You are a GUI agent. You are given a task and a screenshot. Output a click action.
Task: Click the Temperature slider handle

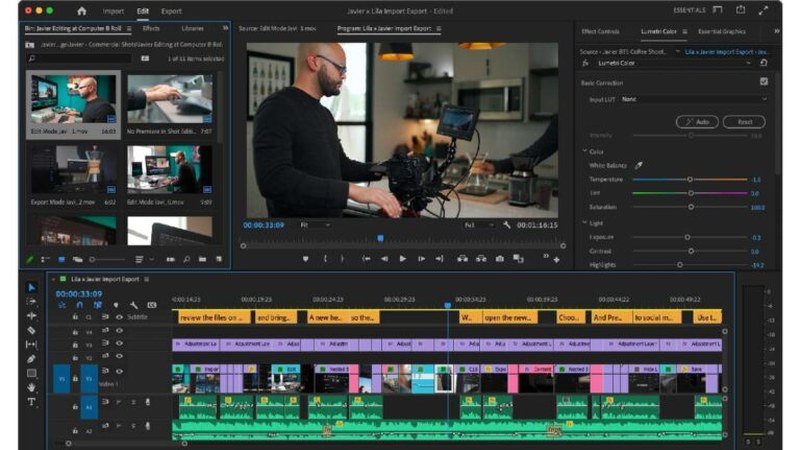[x=690, y=179]
